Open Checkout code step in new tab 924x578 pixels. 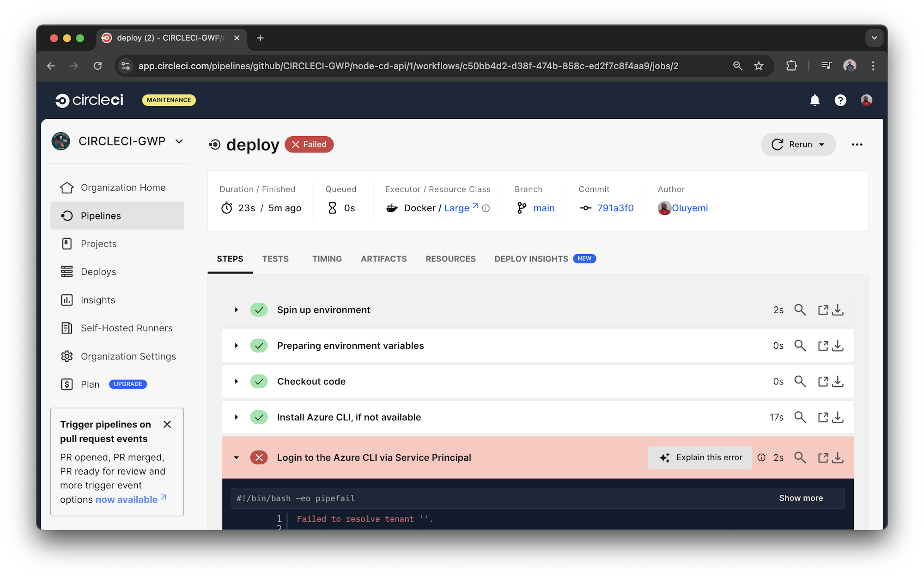click(x=823, y=381)
